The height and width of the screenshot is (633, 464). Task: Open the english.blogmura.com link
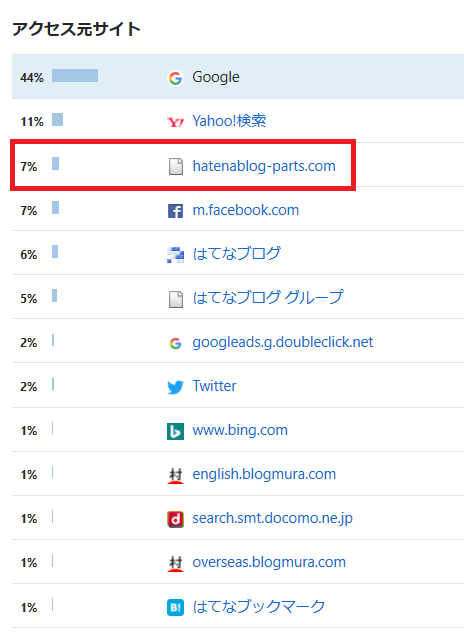click(x=264, y=474)
